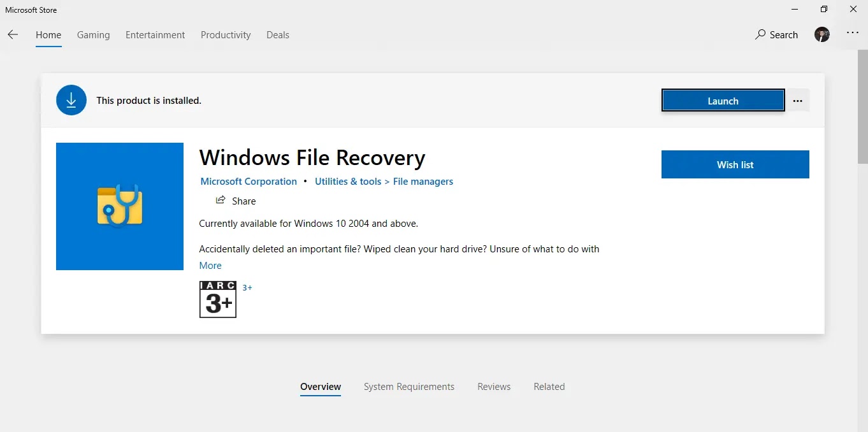868x432 pixels.
Task: Switch to the Home tab
Action: click(48, 35)
